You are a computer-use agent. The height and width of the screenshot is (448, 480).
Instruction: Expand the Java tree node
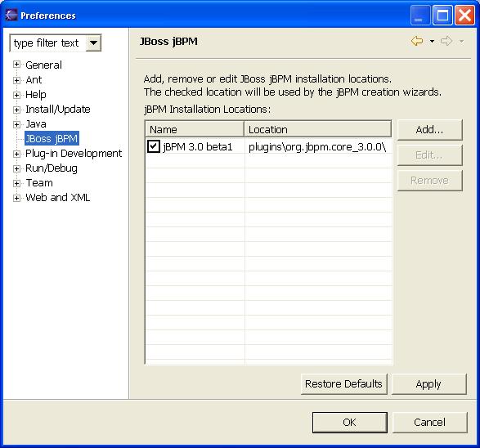(16, 124)
